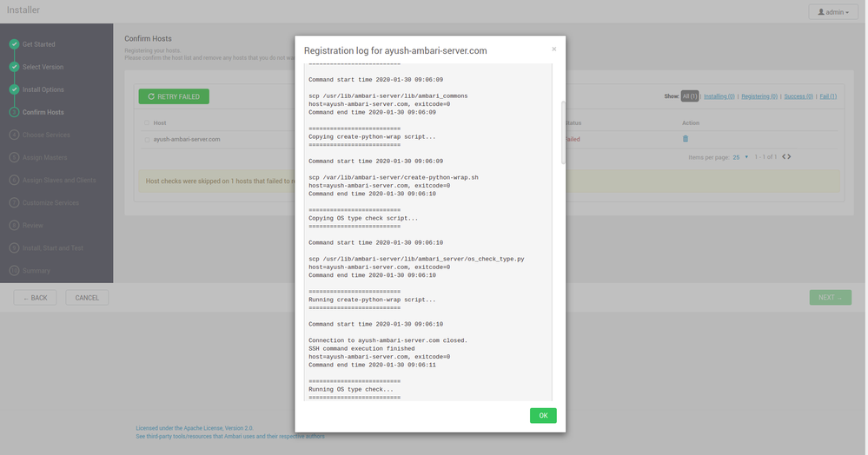868x455 pixels.
Task: Delete host ayush-ambari-server.com with trash icon
Action: (686, 139)
